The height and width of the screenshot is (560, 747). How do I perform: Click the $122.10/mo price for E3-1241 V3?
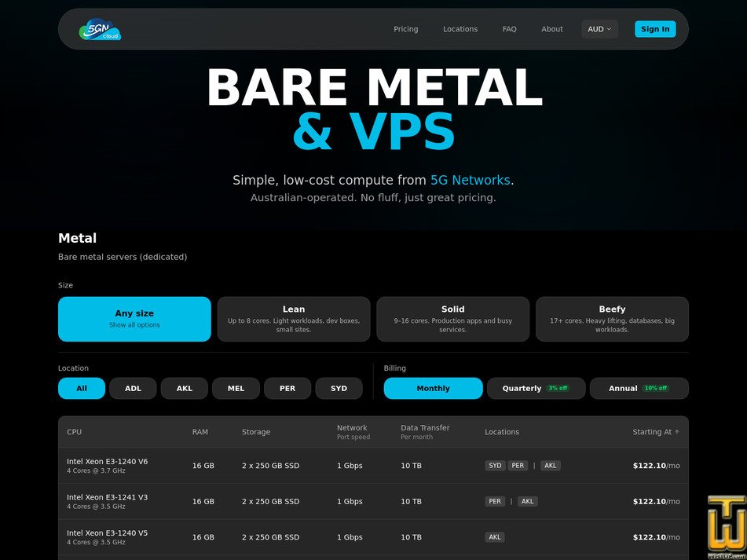[x=656, y=501]
